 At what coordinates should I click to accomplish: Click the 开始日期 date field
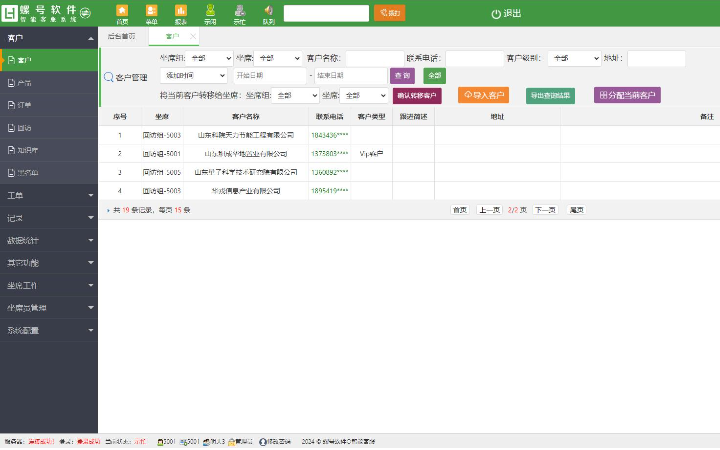coord(270,75)
